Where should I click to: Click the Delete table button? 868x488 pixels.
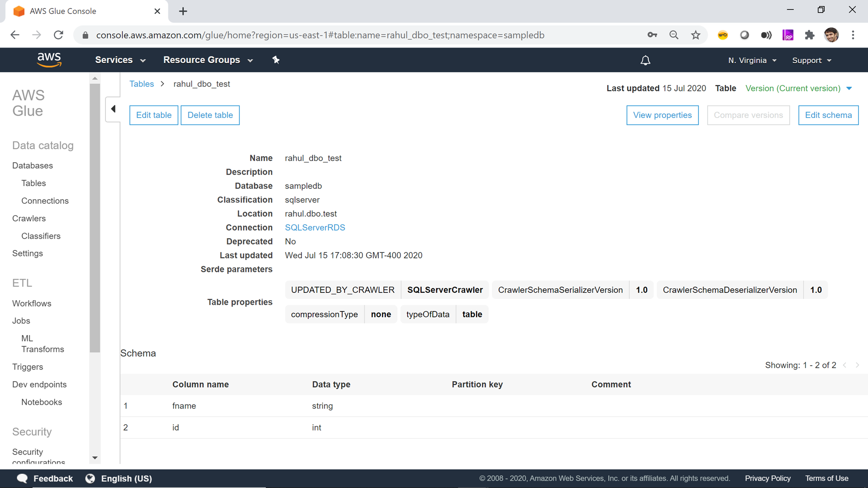[210, 115]
